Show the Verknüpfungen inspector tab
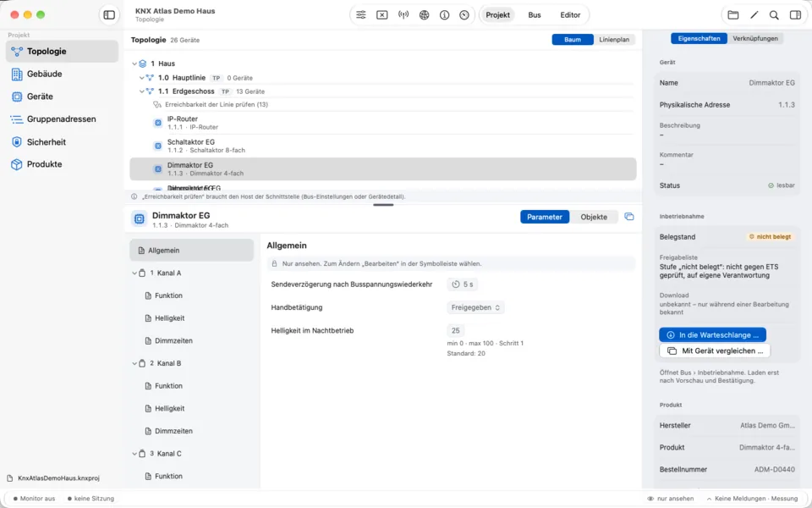This screenshot has height=508, width=812. (755, 38)
